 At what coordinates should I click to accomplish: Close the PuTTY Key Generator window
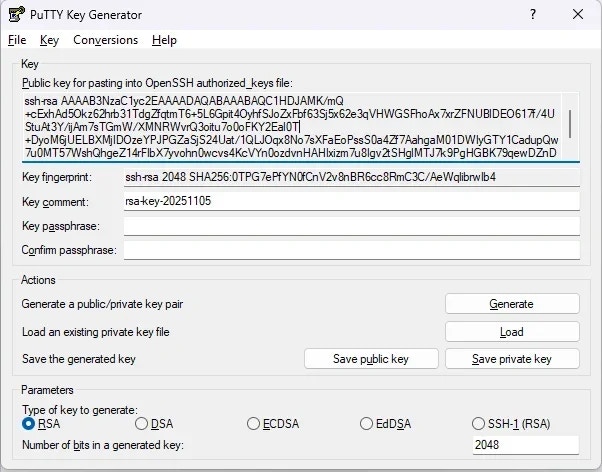pyautogui.click(x=578, y=15)
